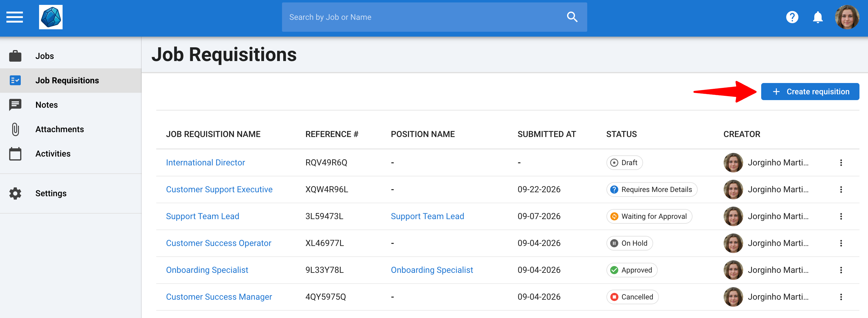
Task: Click the Draft status badge
Action: pyautogui.click(x=624, y=163)
